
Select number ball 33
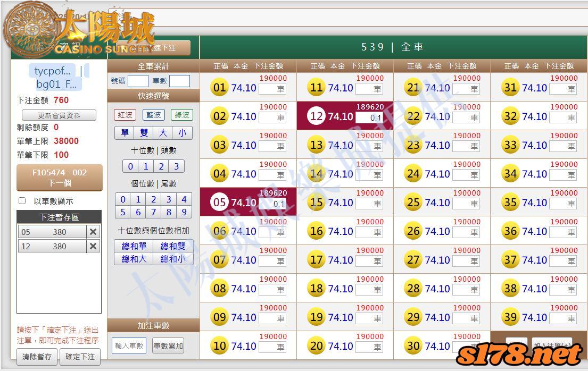coord(510,145)
